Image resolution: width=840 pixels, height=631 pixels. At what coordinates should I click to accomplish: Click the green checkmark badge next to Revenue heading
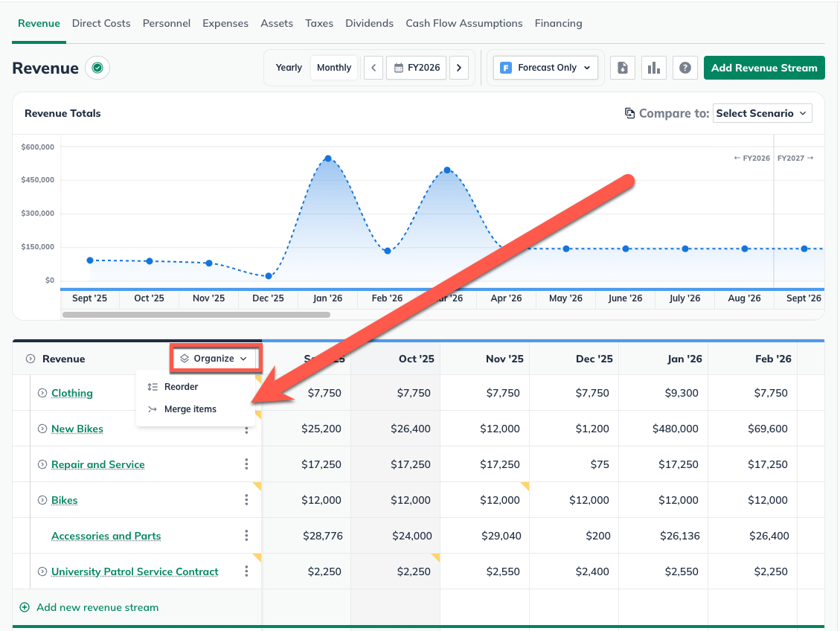point(97,68)
